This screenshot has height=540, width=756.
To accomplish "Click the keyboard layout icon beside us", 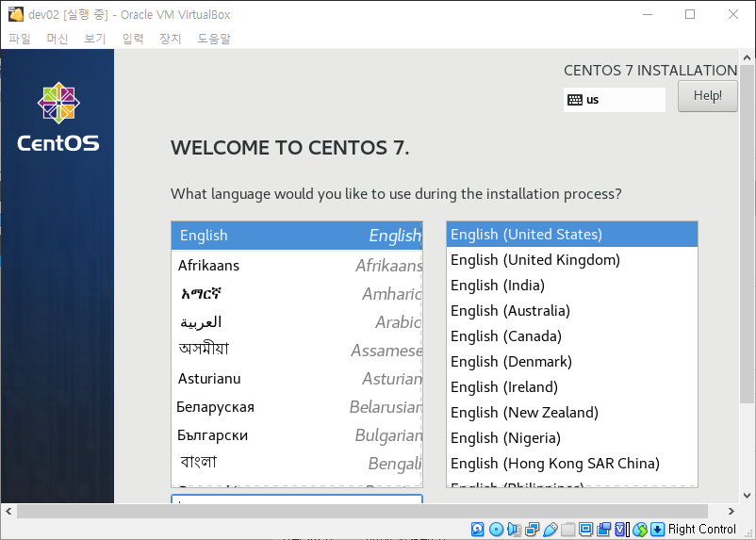I will click(x=575, y=100).
